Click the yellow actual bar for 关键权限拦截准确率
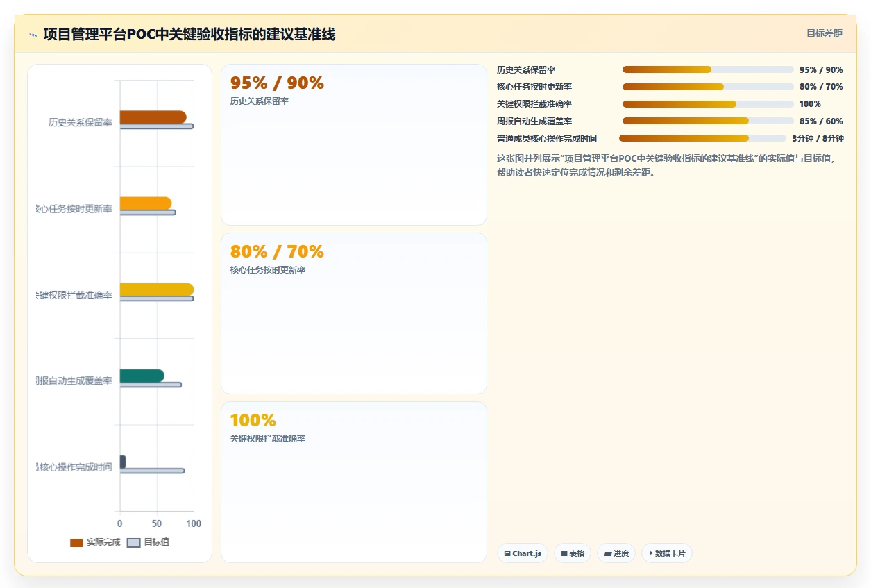This screenshot has width=871, height=588. click(x=157, y=289)
